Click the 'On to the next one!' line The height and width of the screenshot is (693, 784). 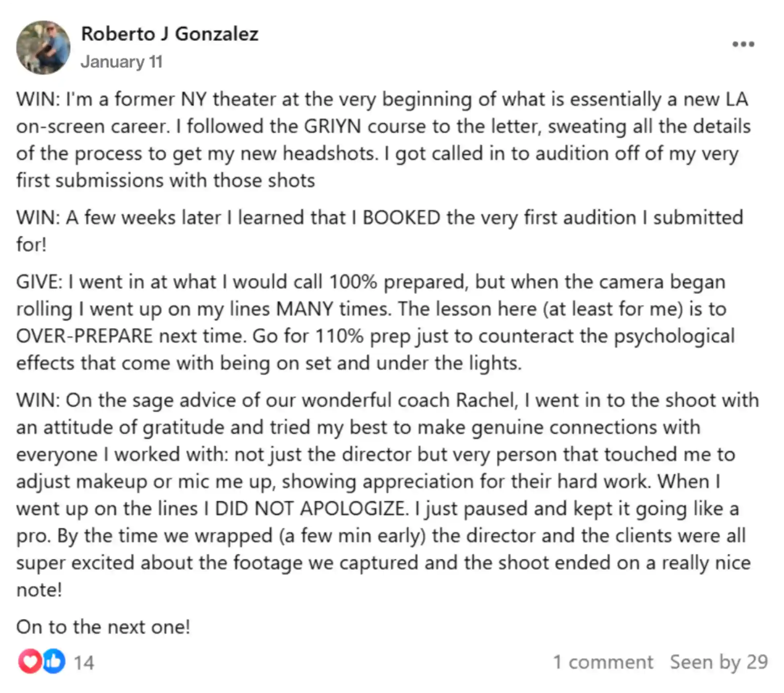(x=103, y=627)
